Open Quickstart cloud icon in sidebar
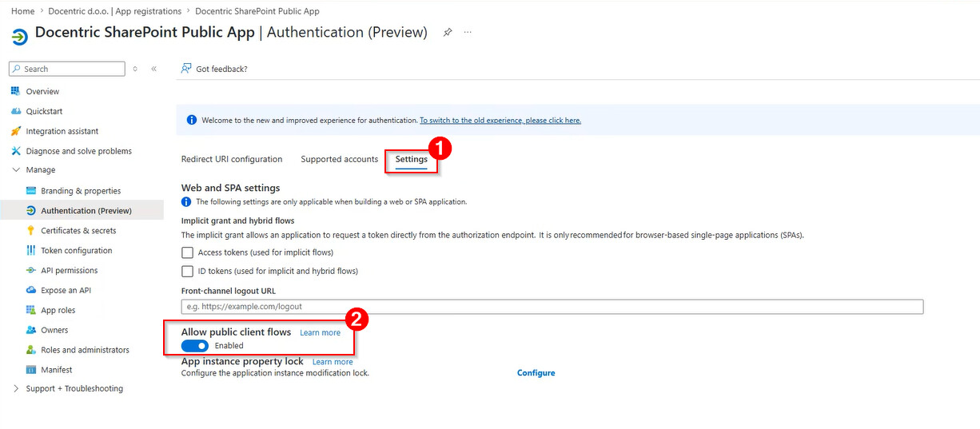This screenshot has height=429, width=980. click(15, 111)
